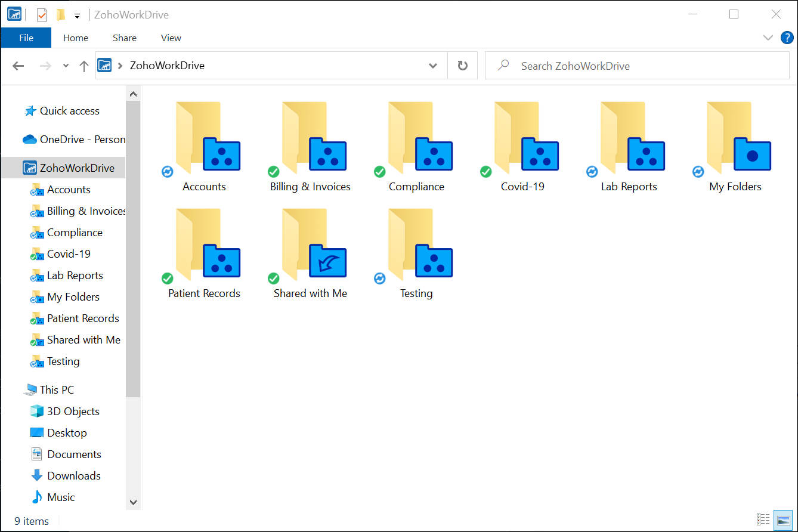Click the '9 items' status bar text

pyautogui.click(x=32, y=521)
